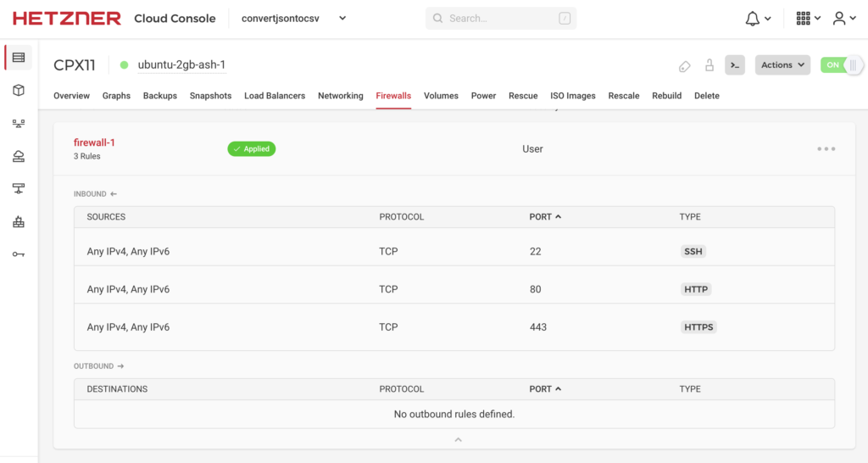Open the notifications bell menu

click(758, 18)
